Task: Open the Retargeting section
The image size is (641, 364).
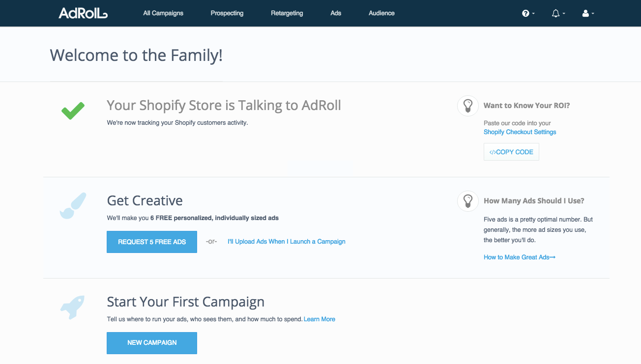Action: [287, 13]
